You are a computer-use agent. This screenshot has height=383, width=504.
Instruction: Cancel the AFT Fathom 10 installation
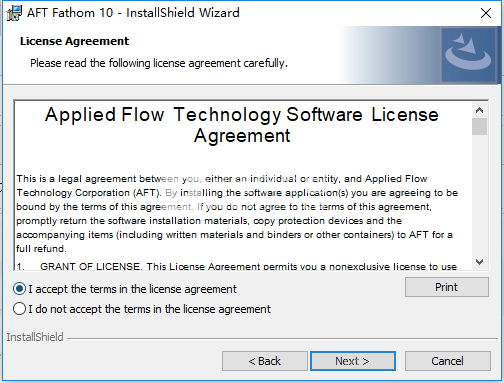point(447,361)
